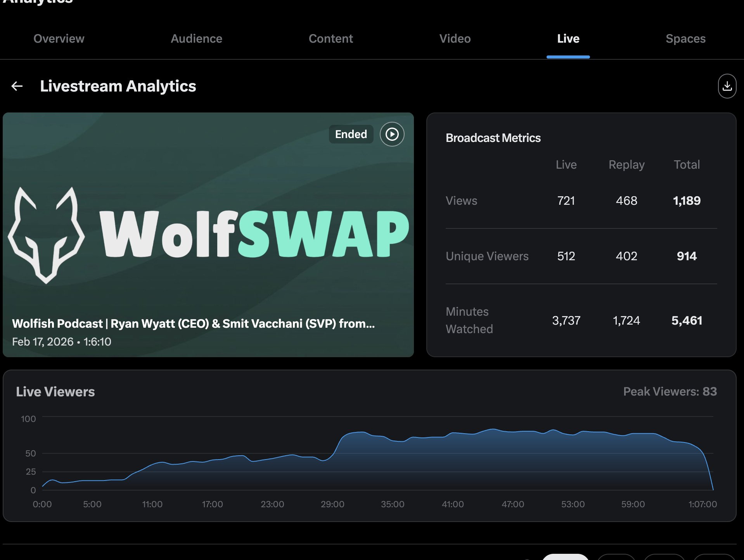The width and height of the screenshot is (744, 560).
Task: Open the Spaces tab
Action: [x=685, y=39]
